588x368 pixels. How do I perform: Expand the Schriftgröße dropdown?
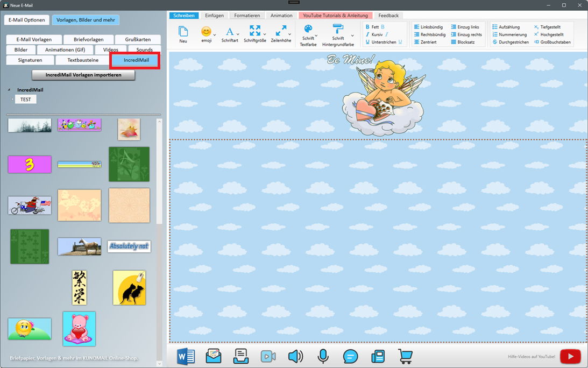point(255,34)
